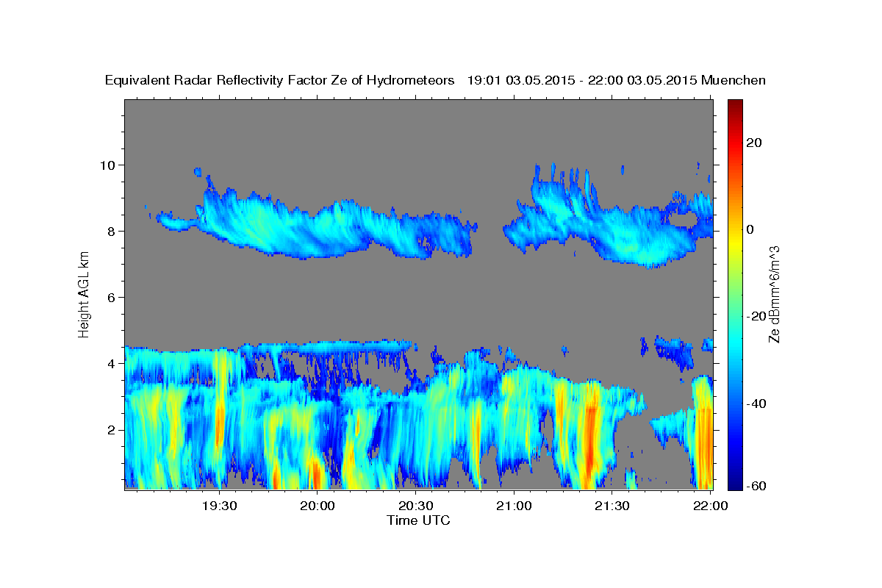Click the colorbar label '0'
Screen dimensions: 882x588
click(x=751, y=229)
